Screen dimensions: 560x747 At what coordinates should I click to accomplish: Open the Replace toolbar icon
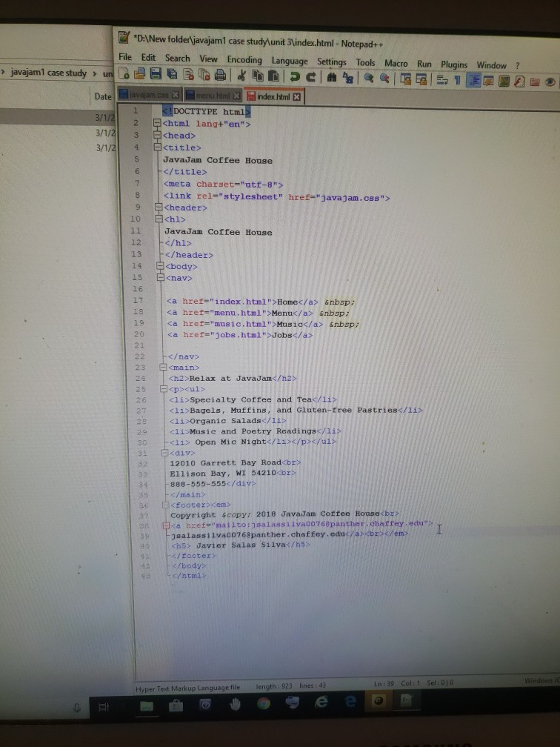tap(348, 77)
